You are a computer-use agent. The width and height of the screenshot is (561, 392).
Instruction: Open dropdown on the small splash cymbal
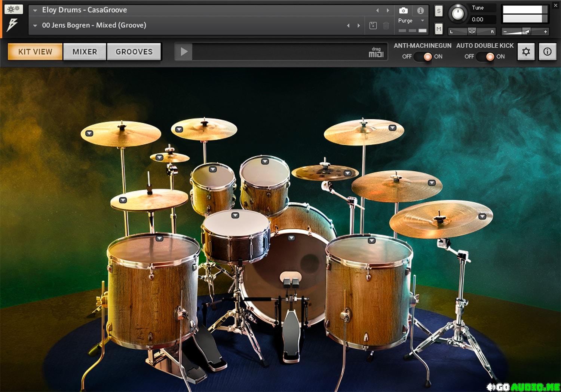coord(159,157)
